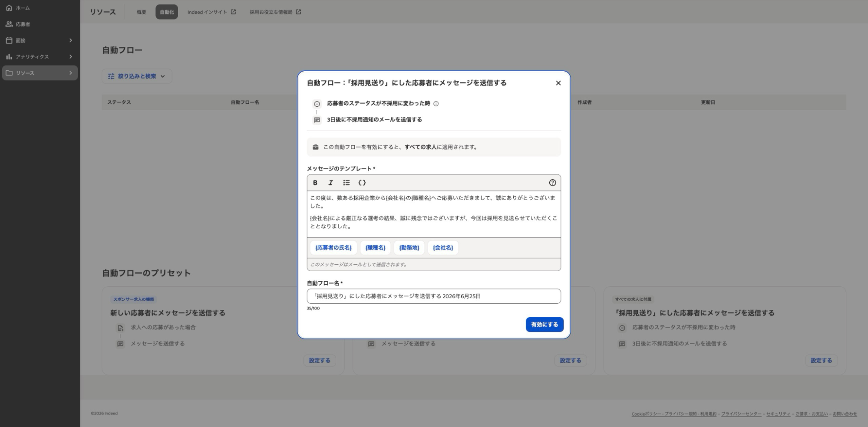
Task: Open the 絞り込みと検索 dropdown
Action: coord(137,76)
